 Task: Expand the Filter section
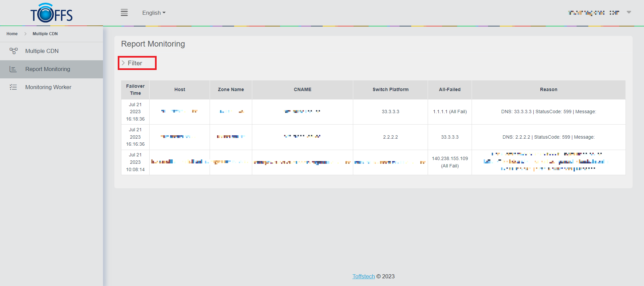coord(135,63)
